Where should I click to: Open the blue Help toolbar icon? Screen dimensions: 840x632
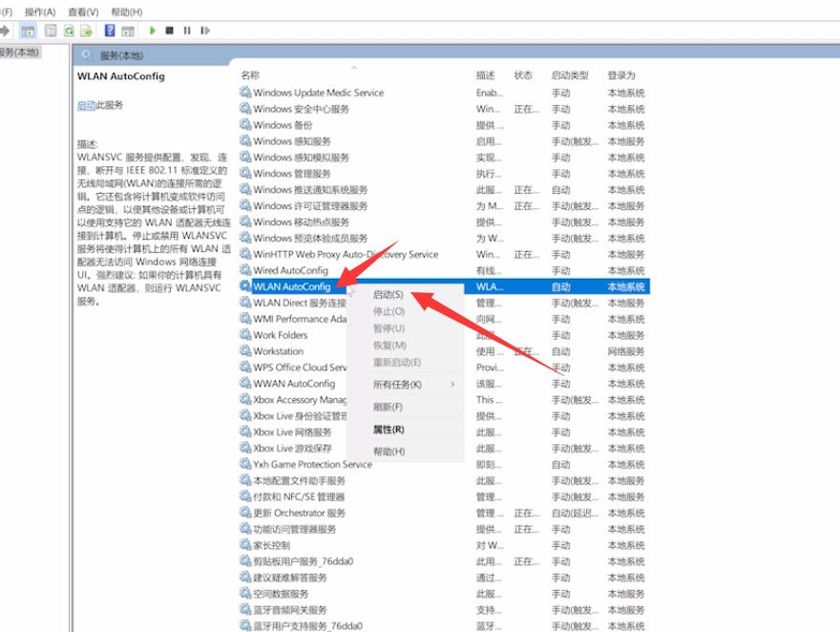tap(110, 31)
